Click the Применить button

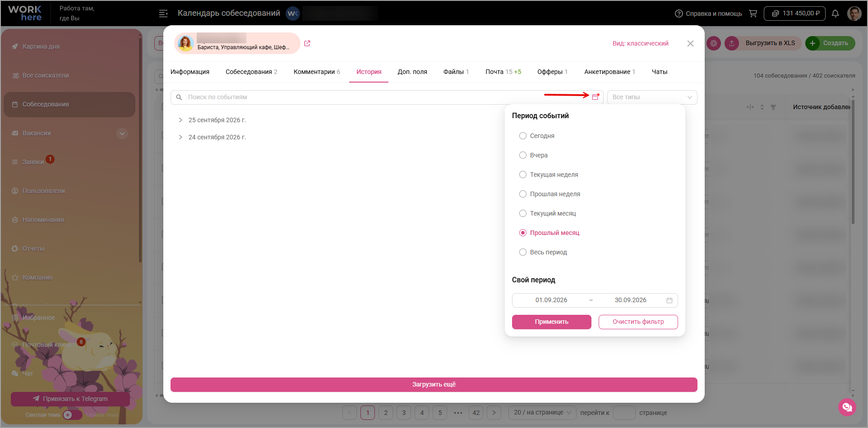tap(551, 322)
